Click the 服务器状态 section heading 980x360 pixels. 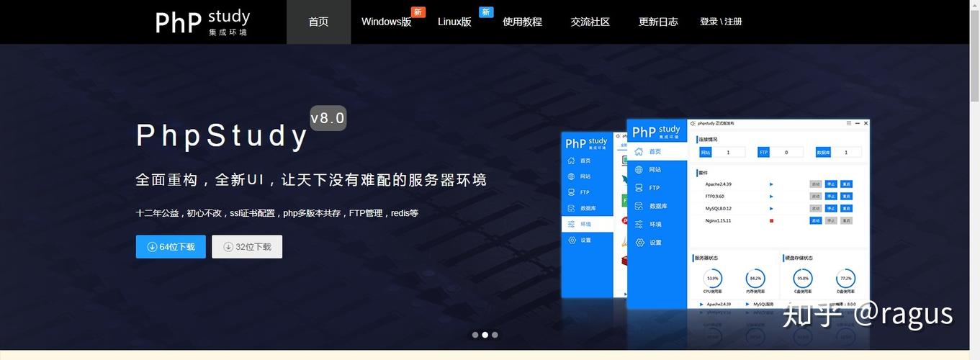tap(706, 258)
